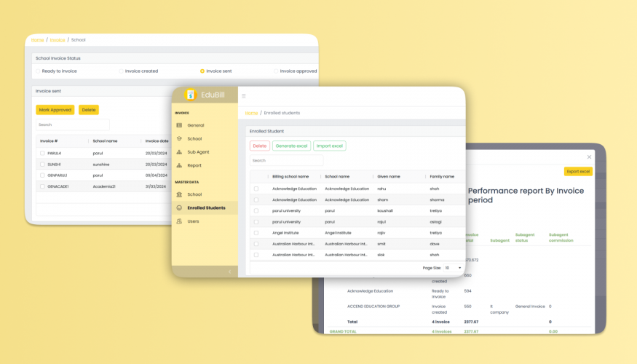The image size is (637, 364).
Task: Follow Home breadcrumb in School invoice window
Action: click(x=37, y=40)
